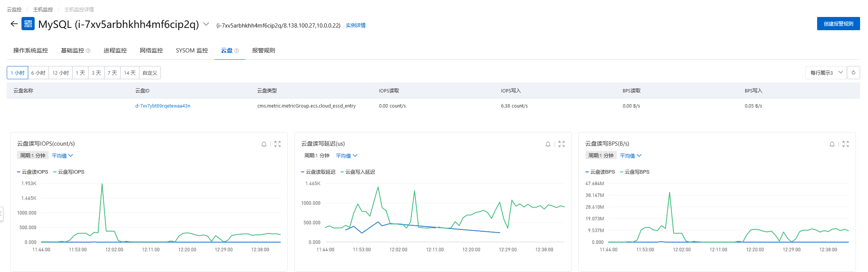This screenshot has height=272, width=868.
Task: Open the instance switcher chevron beside MySQL title
Action: click(206, 24)
